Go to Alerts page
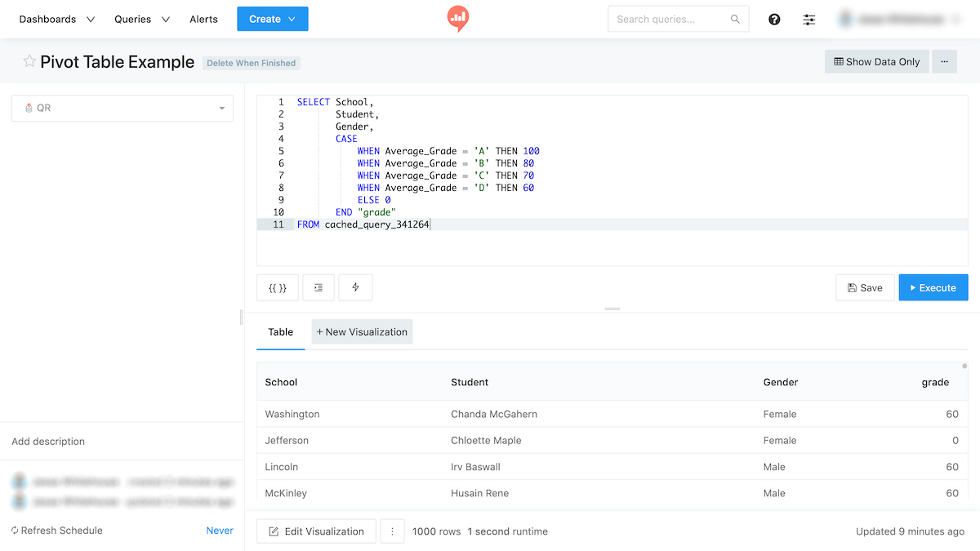 click(203, 19)
